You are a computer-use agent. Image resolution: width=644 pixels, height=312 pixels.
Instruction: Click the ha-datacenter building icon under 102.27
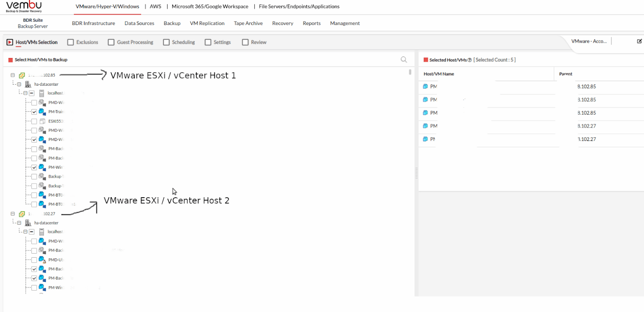click(28, 223)
